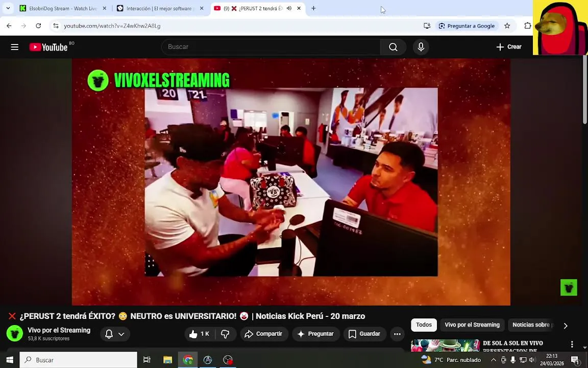
Task: Start voice search with the microphone icon
Action: 421,47
